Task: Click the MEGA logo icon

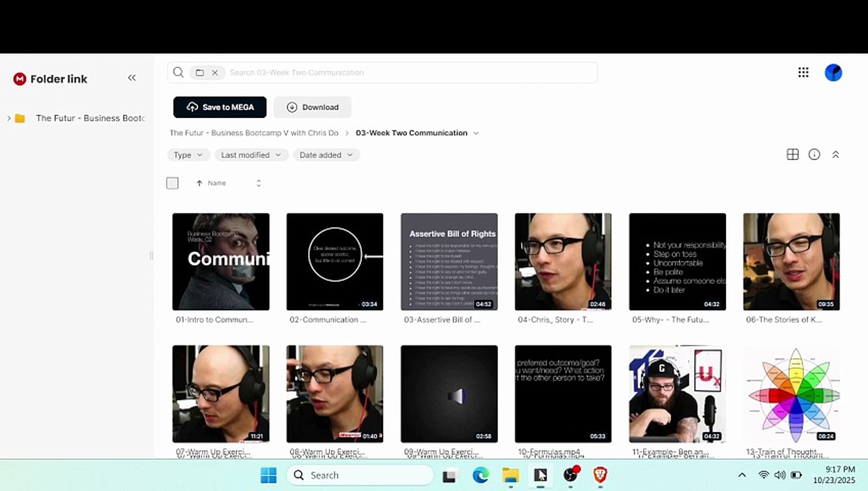Action: click(20, 79)
